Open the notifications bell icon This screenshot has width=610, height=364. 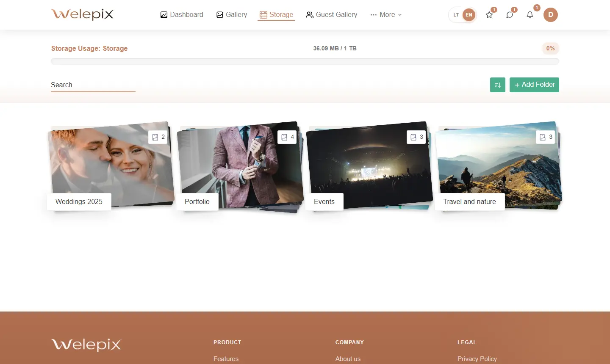530,15
